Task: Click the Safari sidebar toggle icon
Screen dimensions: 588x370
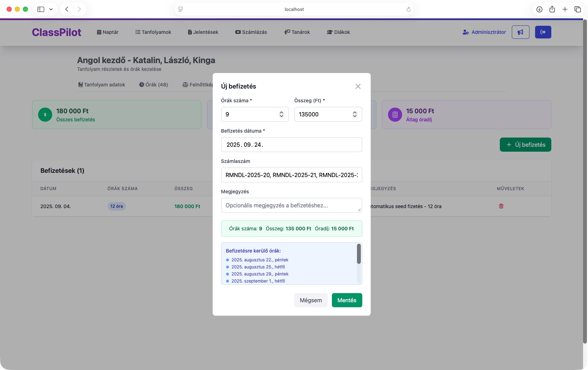Action: click(41, 9)
